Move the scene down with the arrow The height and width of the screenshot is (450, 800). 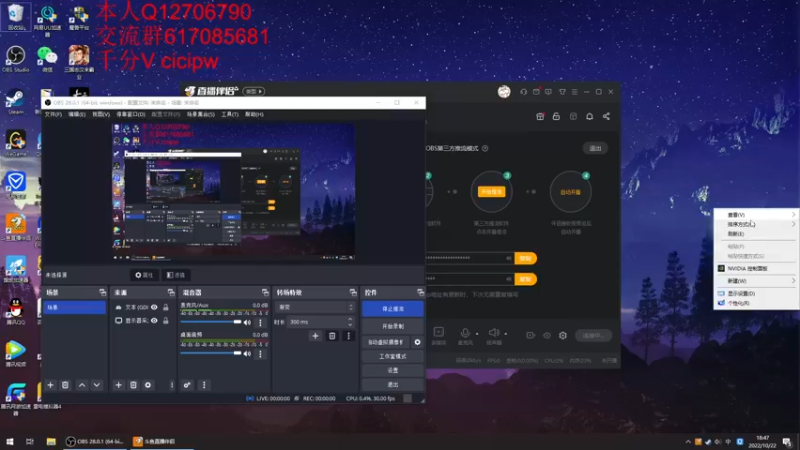[x=97, y=385]
